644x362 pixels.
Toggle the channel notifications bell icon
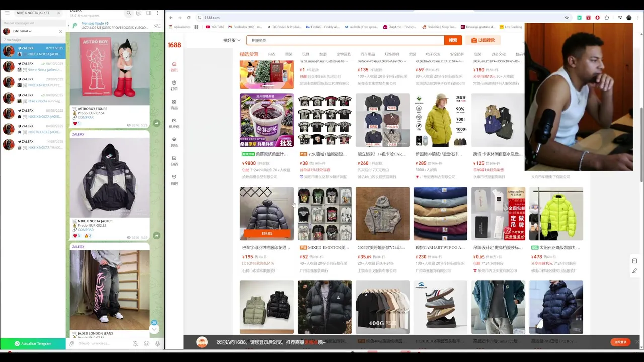[135, 344]
